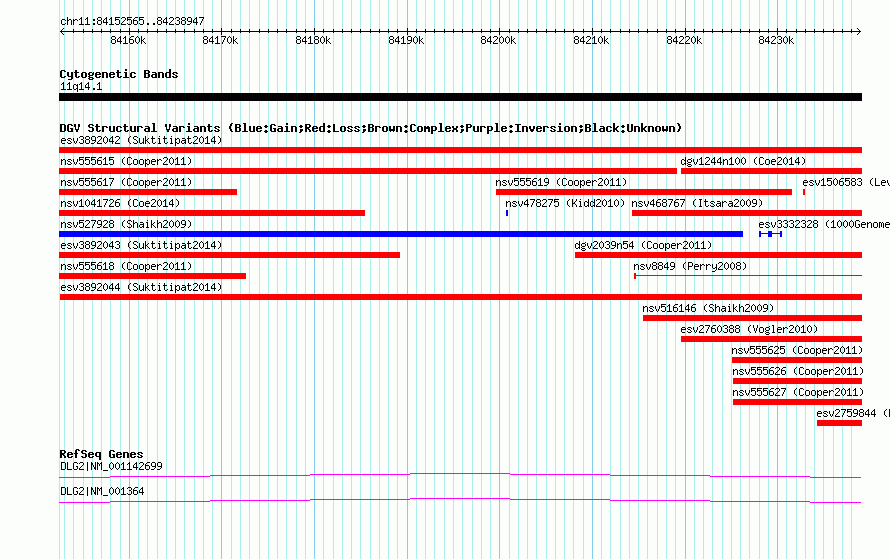Select the red bar of dgv2039n54
Viewport: 890px width, 559px height.
point(719,255)
